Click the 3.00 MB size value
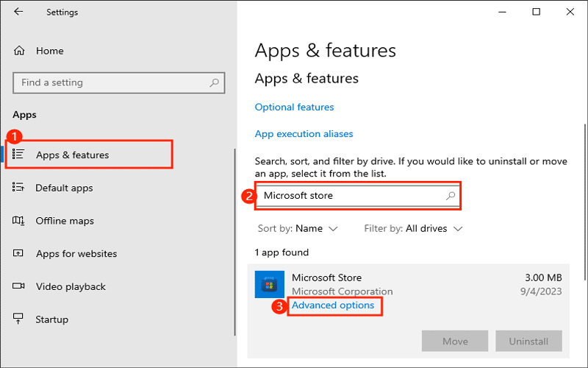The image size is (588, 368). click(543, 277)
